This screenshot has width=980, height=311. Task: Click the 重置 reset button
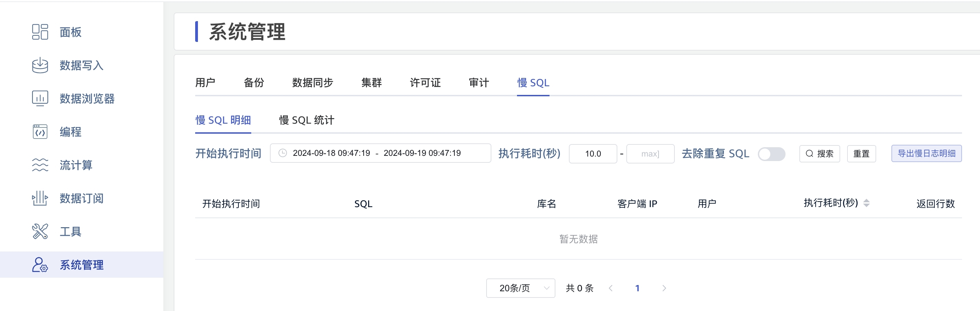(x=861, y=154)
